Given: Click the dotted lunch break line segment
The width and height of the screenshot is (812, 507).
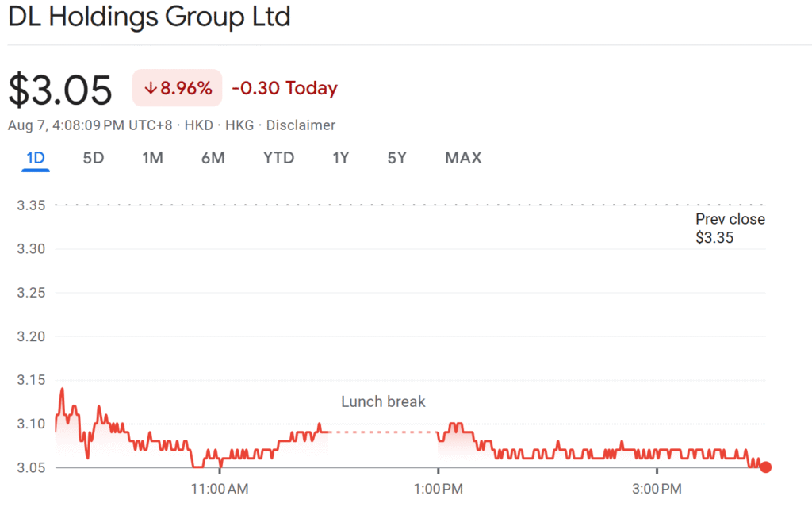Looking at the screenshot, I should pos(383,432).
